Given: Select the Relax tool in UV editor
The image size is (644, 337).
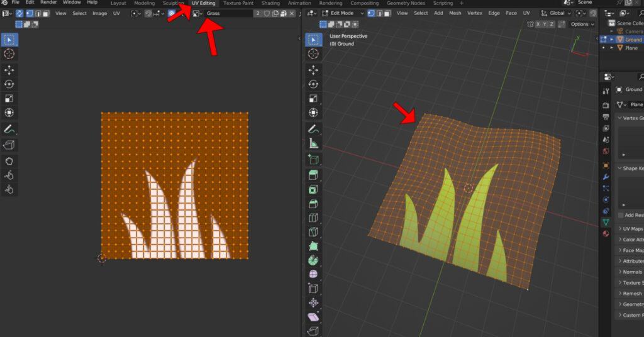Looking at the screenshot, I should click(9, 175).
